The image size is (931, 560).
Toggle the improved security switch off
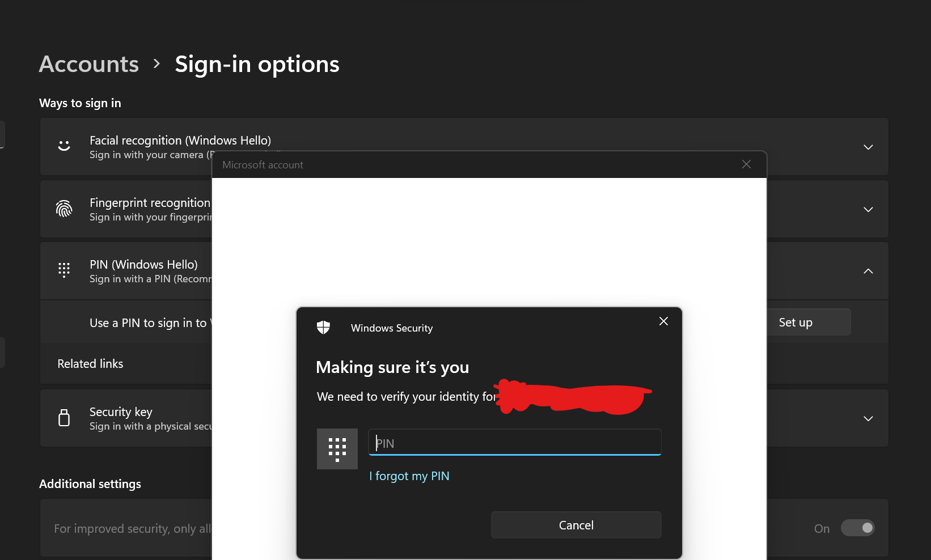[x=858, y=528]
